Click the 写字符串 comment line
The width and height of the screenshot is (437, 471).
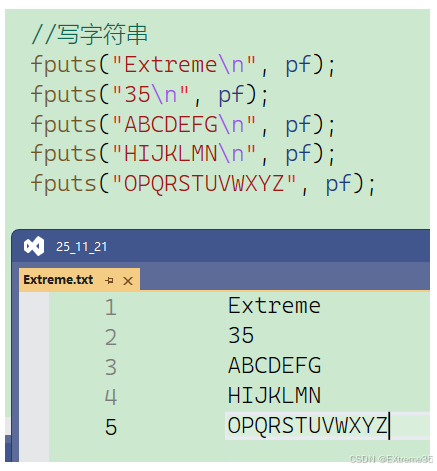tap(89, 34)
